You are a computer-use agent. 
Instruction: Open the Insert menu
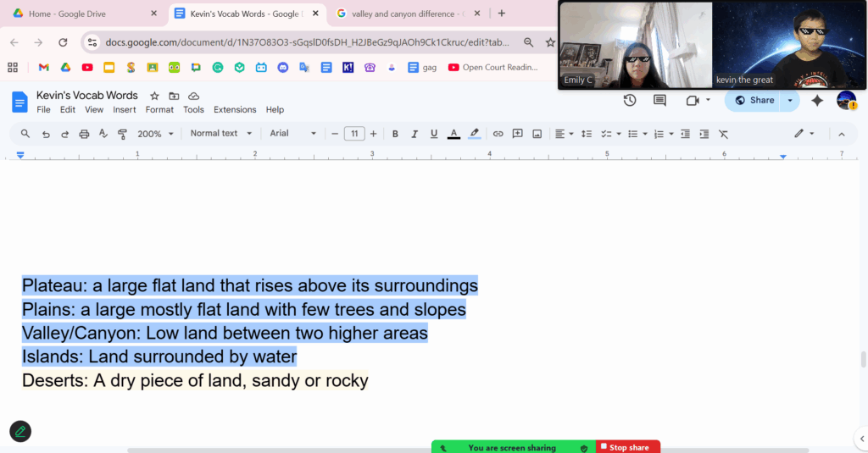[x=124, y=110]
